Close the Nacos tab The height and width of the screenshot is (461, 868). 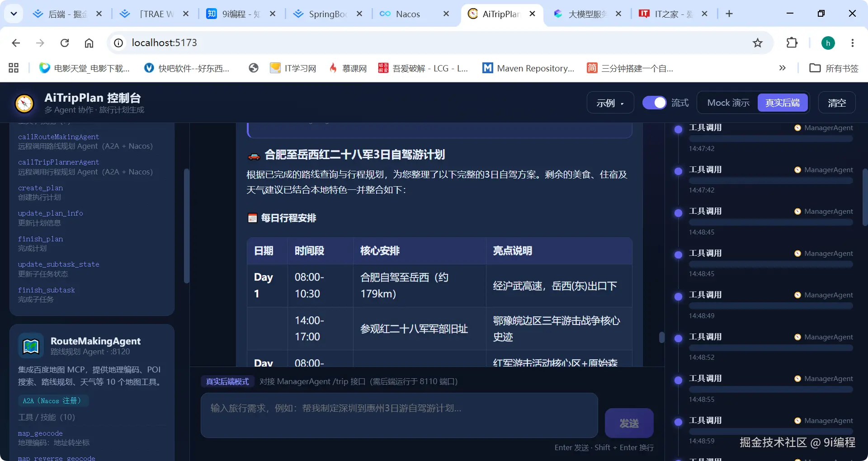(446, 14)
